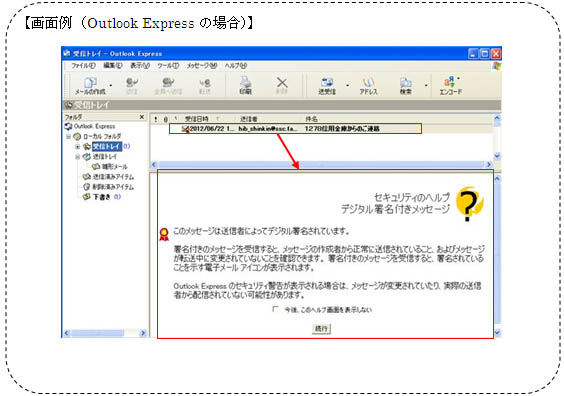Viewport: 564px width, 396px height.
Task: Collapse the ローカル フォルダ tree node
Action: pos(68,137)
